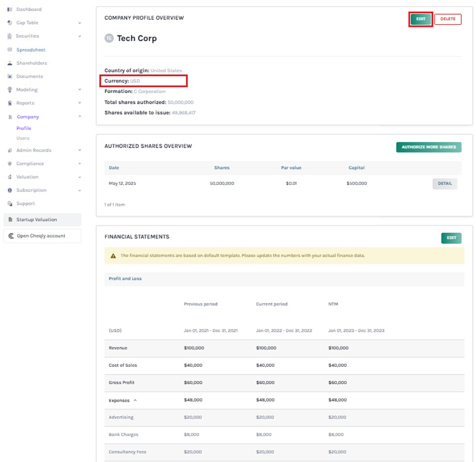Collapse the Expenses row caret
Screen dimensions: 476x462
pyautogui.click(x=135, y=400)
